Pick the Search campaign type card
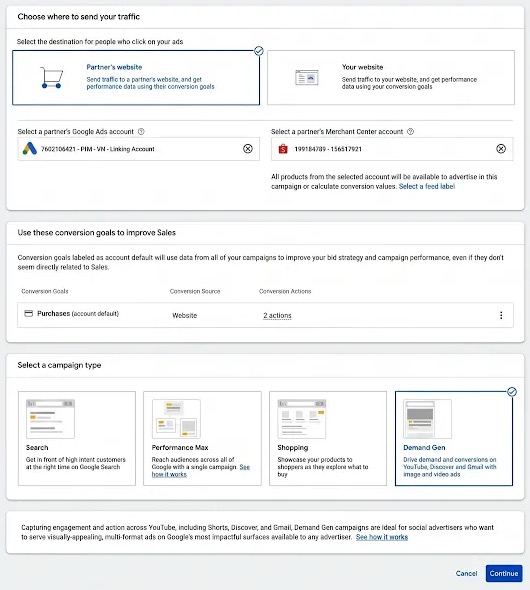The width and height of the screenshot is (530, 590). tap(77, 438)
